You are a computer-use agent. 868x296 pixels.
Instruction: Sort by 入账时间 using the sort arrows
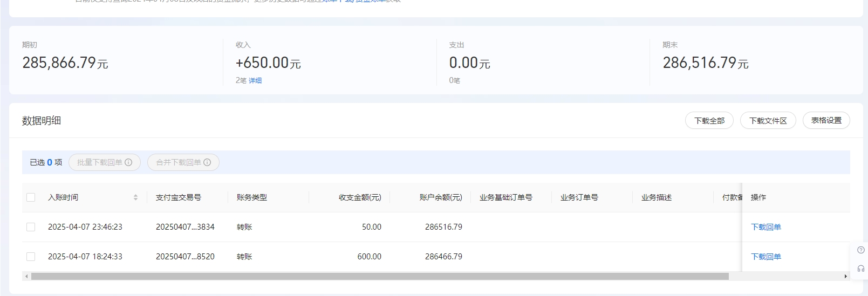tap(135, 197)
